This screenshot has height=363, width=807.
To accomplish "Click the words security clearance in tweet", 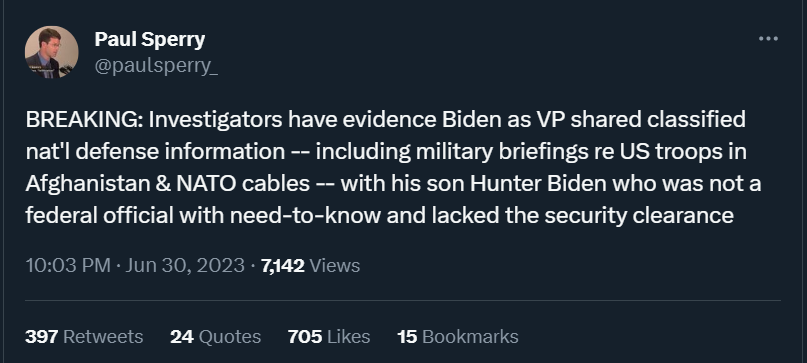I will pos(639,216).
